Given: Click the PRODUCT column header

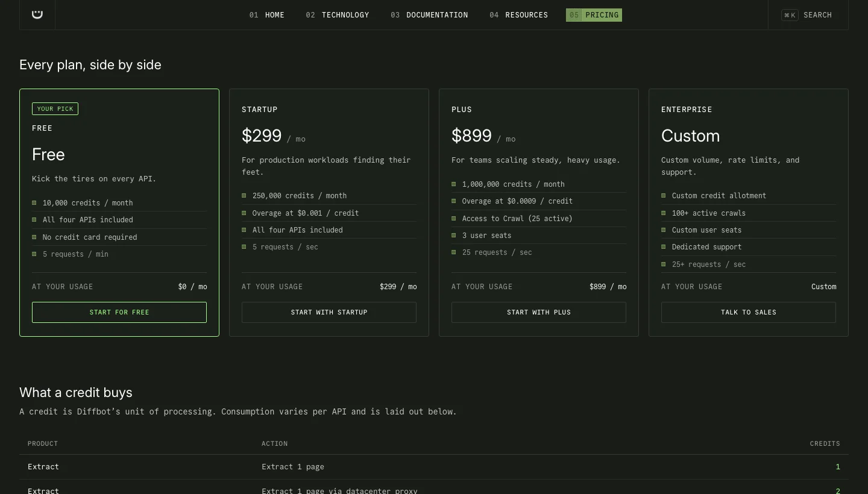Looking at the screenshot, I should pos(43,443).
